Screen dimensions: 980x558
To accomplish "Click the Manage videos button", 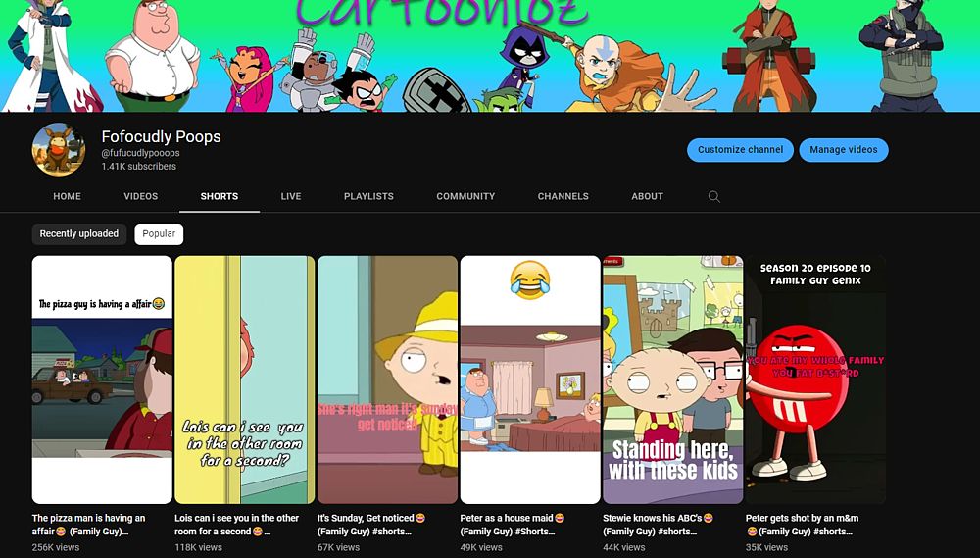I will pyautogui.click(x=844, y=150).
